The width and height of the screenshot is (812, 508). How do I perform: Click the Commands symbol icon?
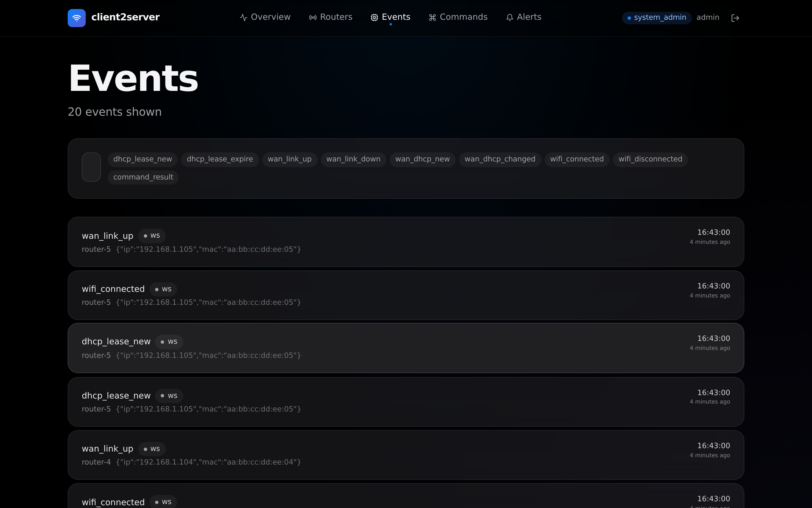click(x=433, y=17)
